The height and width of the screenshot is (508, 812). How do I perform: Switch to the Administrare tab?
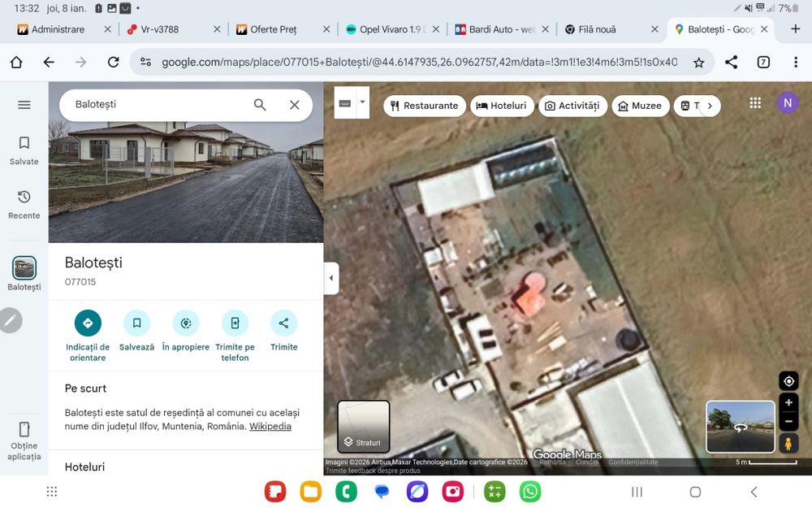point(57,29)
